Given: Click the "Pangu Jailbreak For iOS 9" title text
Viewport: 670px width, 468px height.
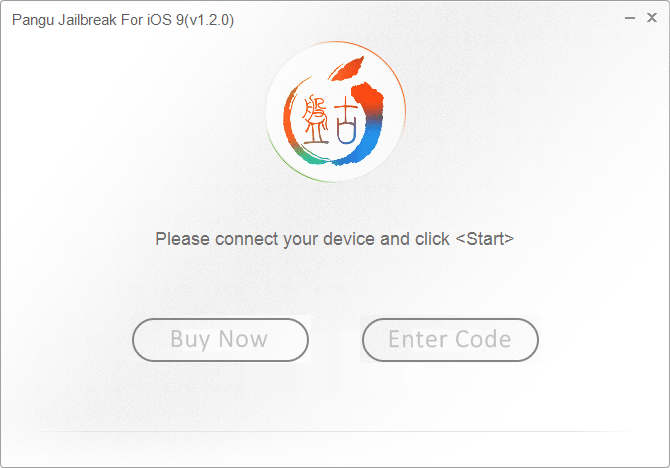Looking at the screenshot, I should click(90, 19).
